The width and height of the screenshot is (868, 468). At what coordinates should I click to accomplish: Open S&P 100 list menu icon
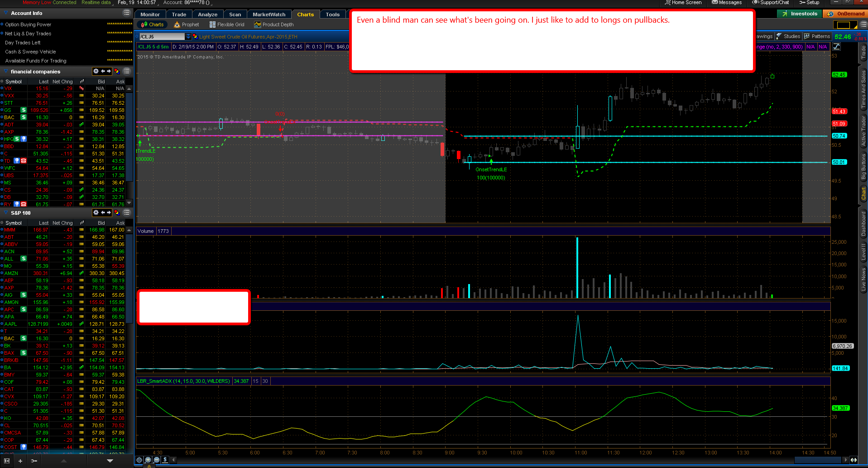(x=127, y=212)
